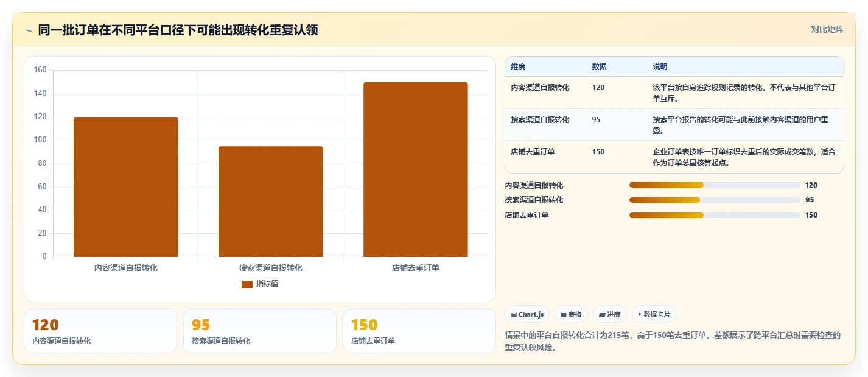Viewport: 868px width, 377px height.
Task: Click the 店铺去重订单 progress bar
Action: point(715,215)
